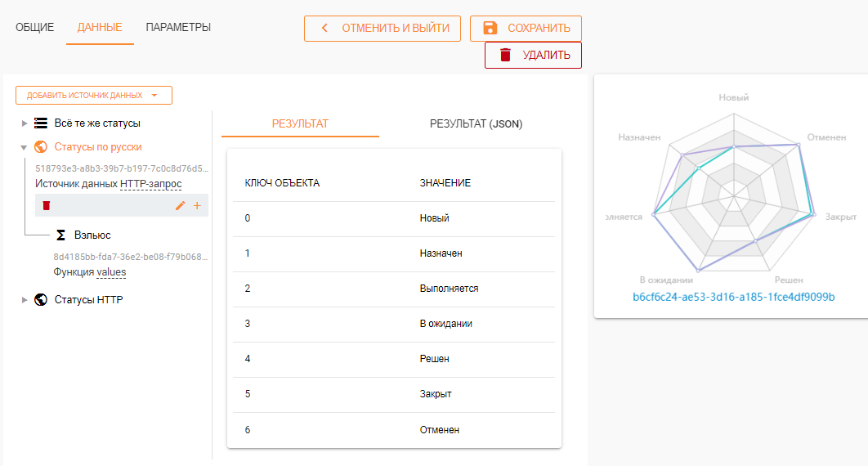Open the РЕЗУЛЬТАТ (JSON) tab
The image size is (868, 466).
[476, 124]
